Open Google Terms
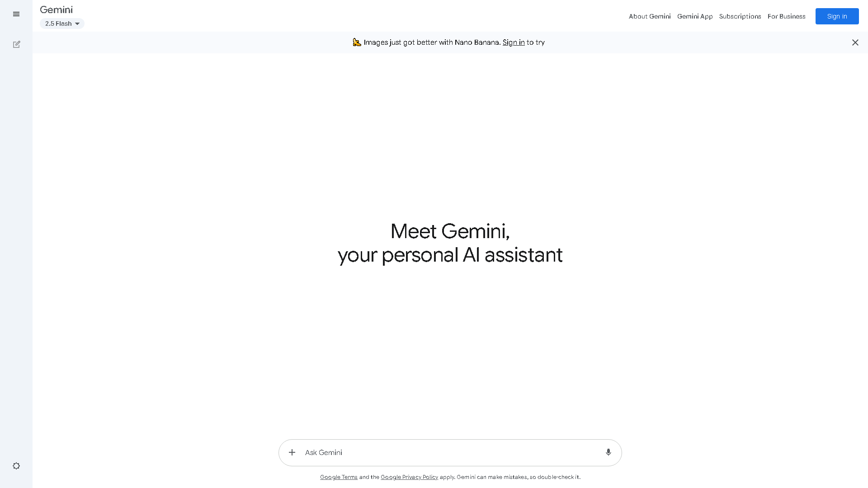 pyautogui.click(x=339, y=477)
